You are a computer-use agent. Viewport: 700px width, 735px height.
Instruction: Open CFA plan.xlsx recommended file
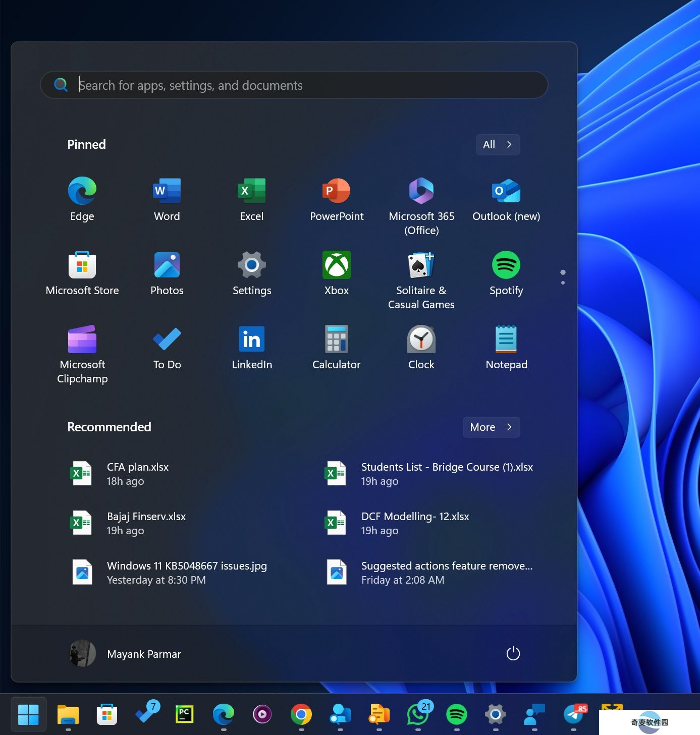(x=167, y=474)
